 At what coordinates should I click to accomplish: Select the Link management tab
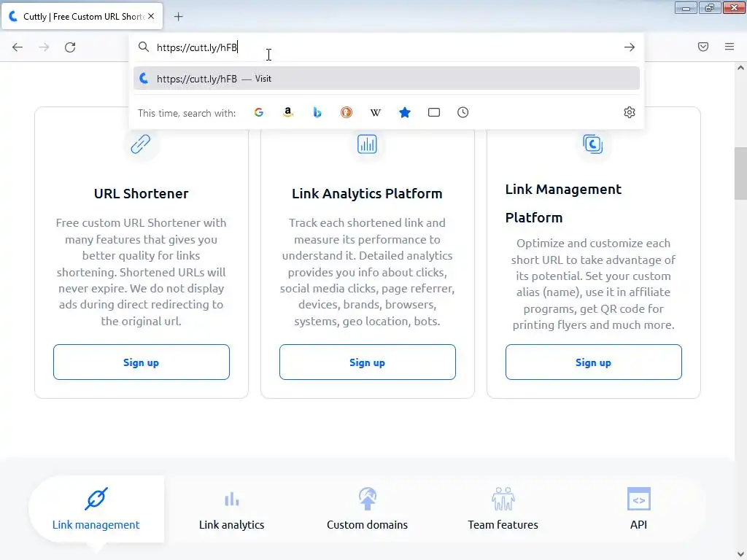click(x=96, y=508)
